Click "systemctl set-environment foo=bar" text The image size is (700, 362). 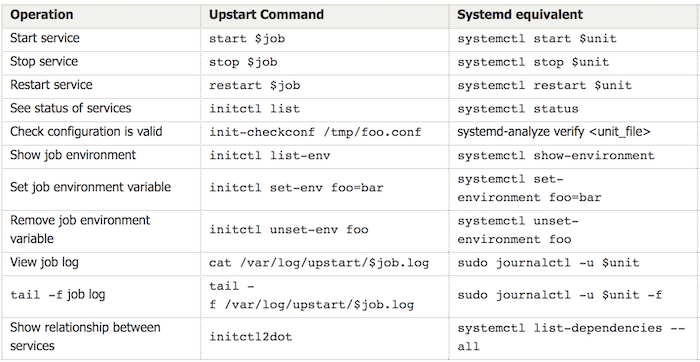pos(529,188)
